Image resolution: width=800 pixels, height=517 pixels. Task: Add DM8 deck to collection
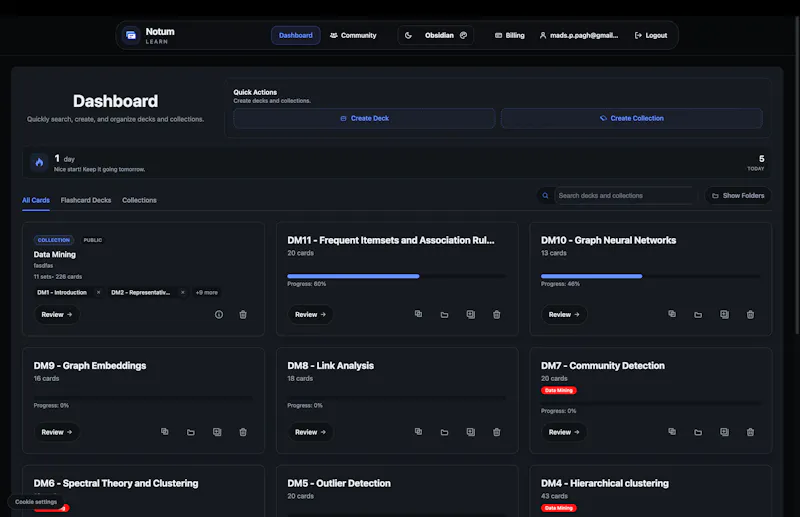[x=470, y=432]
